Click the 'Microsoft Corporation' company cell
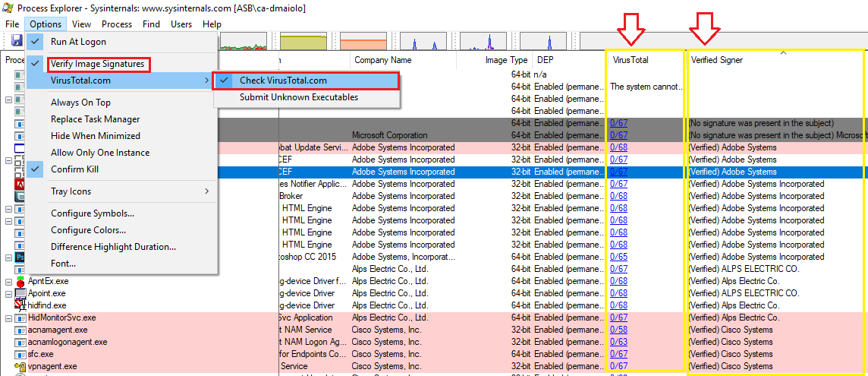868x376 pixels. click(x=390, y=135)
